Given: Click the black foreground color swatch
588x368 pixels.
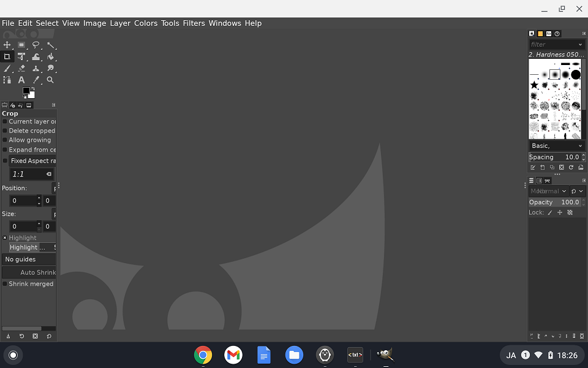Looking at the screenshot, I should 26,91.
